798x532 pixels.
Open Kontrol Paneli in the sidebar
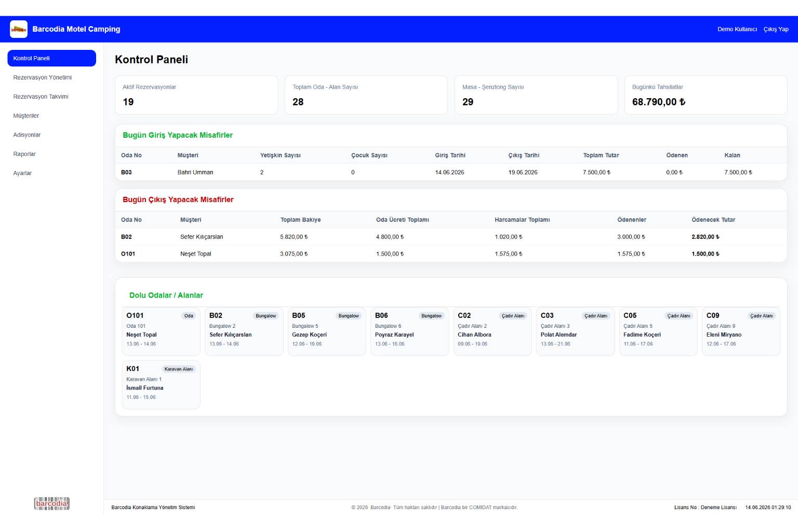coord(52,58)
